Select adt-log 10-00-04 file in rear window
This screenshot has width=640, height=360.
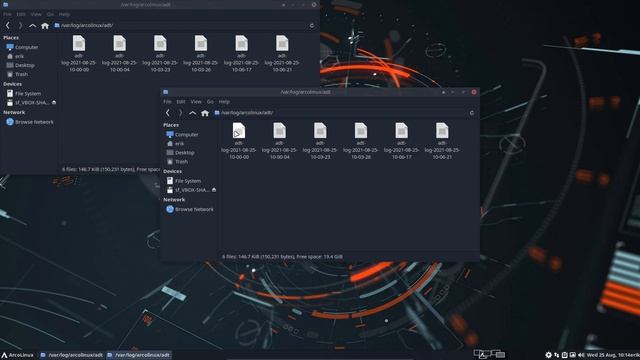pyautogui.click(x=120, y=54)
